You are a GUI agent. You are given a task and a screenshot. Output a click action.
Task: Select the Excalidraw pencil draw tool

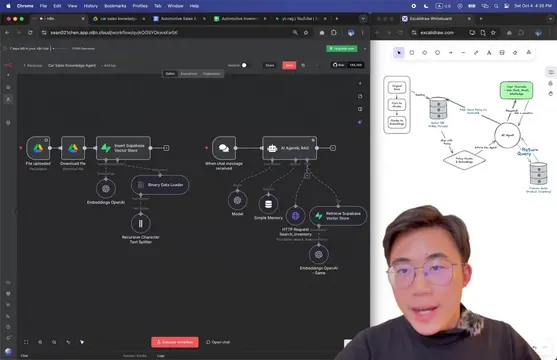(476, 53)
